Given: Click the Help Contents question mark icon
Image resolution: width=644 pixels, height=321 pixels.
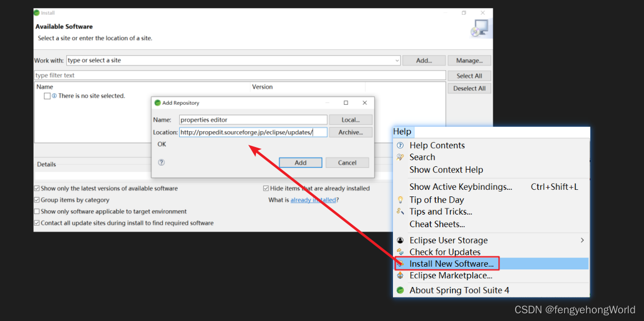Looking at the screenshot, I should (x=401, y=145).
